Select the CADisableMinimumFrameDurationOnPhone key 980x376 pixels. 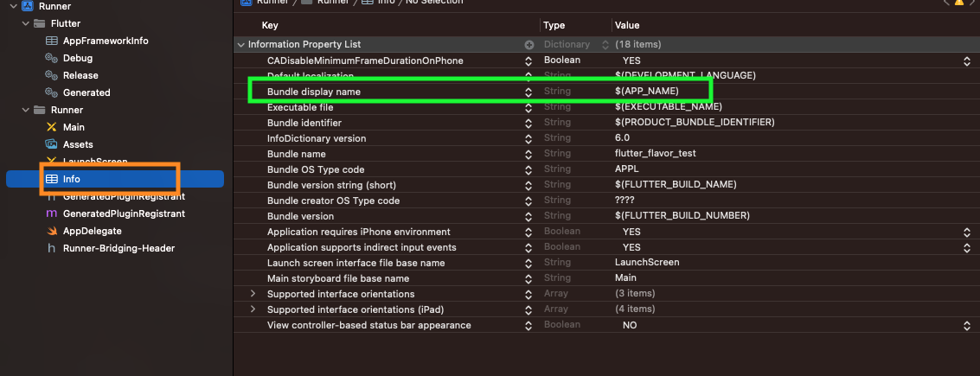(365, 61)
